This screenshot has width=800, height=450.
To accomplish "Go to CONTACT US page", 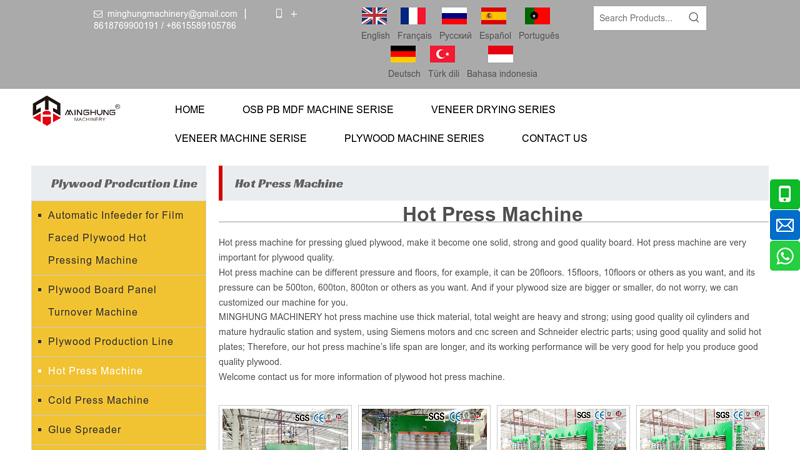I will 554,138.
